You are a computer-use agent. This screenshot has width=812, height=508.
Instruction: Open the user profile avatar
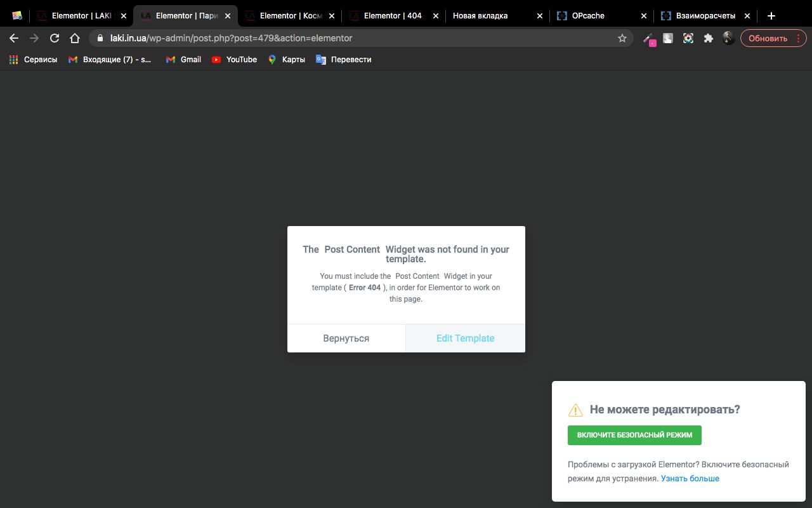[729, 38]
